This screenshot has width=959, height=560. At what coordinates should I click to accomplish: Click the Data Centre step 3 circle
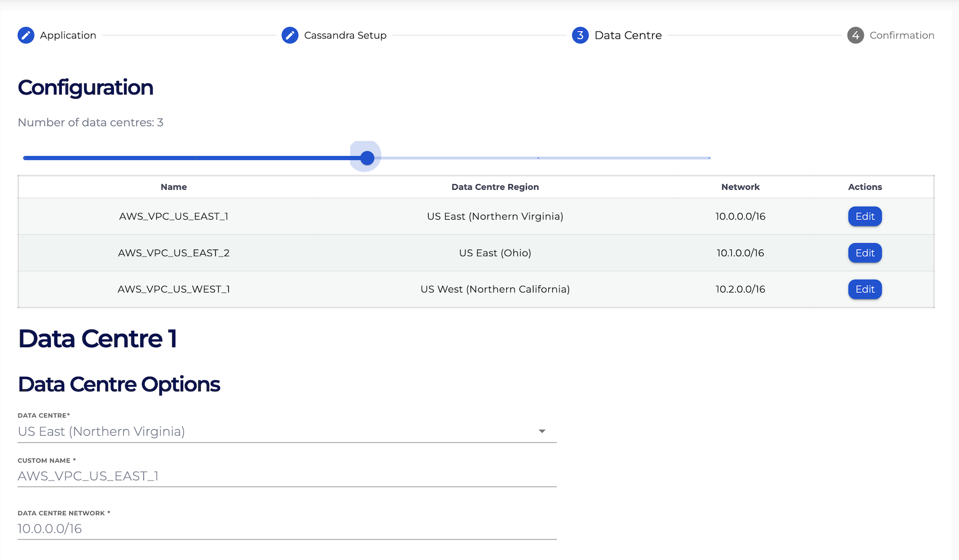[580, 35]
